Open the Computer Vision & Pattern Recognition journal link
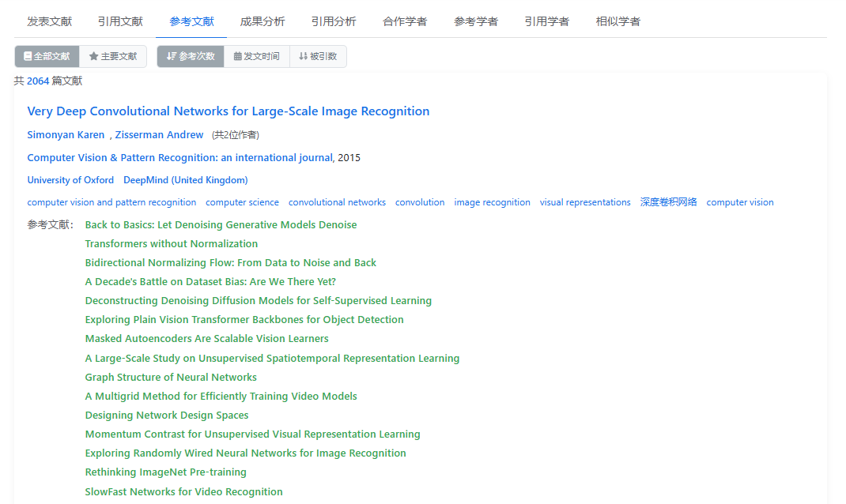The height and width of the screenshot is (504, 846). point(179,158)
